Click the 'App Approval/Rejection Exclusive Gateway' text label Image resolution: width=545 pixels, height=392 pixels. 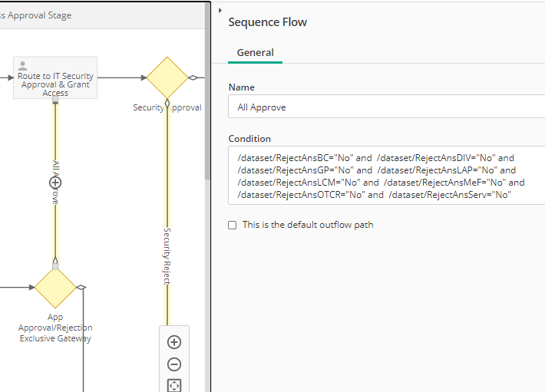pos(55,328)
